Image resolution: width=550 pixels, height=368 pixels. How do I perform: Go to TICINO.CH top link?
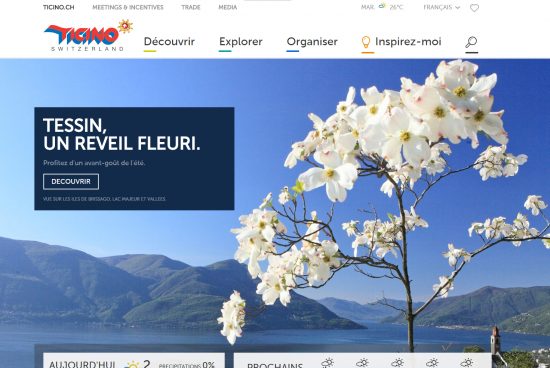point(59,7)
